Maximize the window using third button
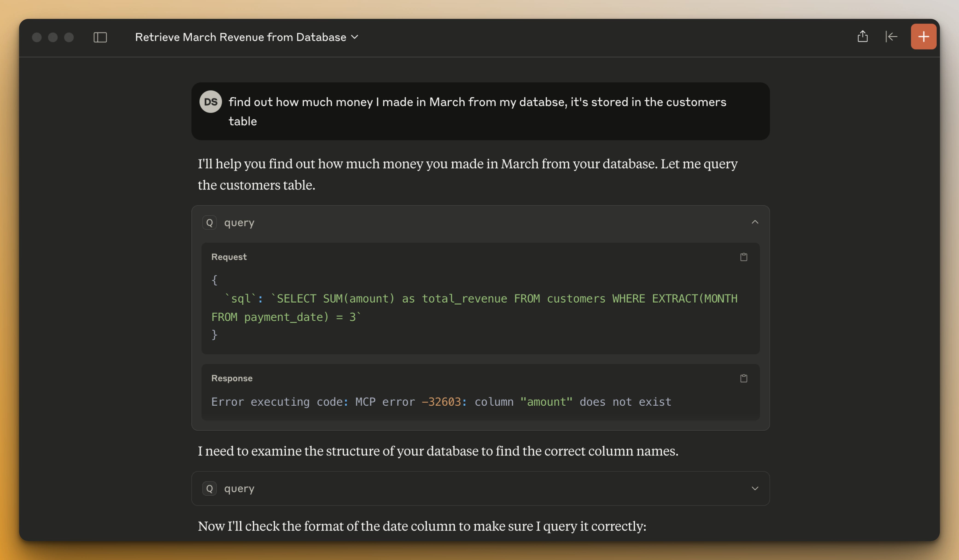This screenshot has height=560, width=959. tap(69, 37)
